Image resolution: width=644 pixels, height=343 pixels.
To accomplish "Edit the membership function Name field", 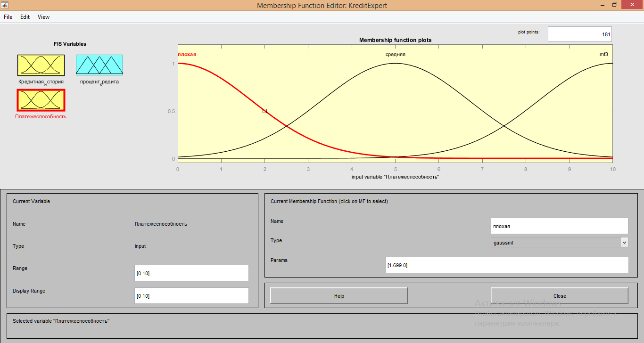I will tap(560, 226).
